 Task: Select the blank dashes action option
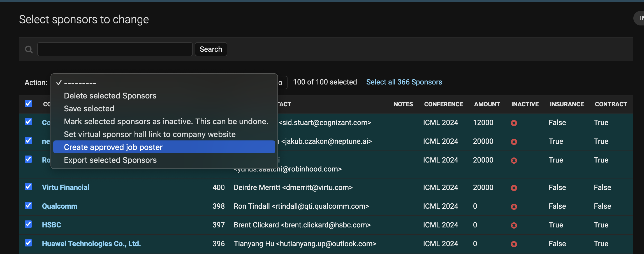pyautogui.click(x=164, y=83)
